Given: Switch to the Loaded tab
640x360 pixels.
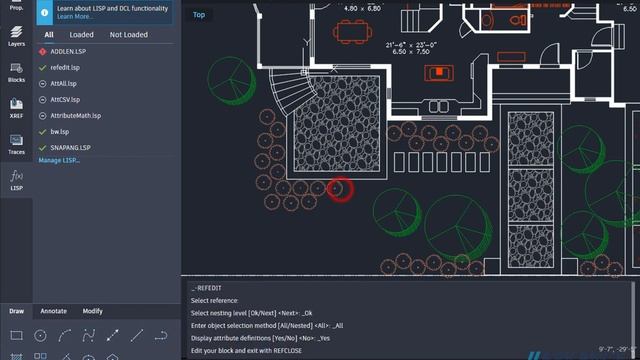Looking at the screenshot, I should point(81,35).
